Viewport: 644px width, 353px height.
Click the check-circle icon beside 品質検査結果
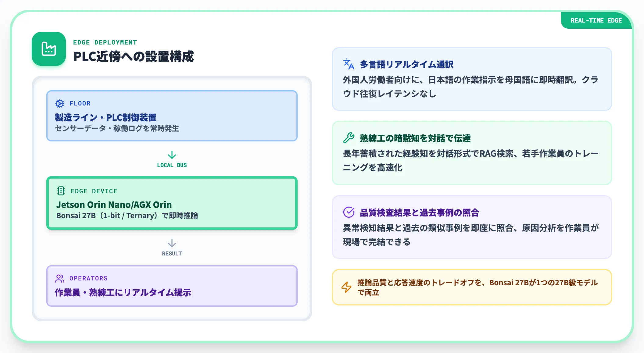pyautogui.click(x=349, y=212)
